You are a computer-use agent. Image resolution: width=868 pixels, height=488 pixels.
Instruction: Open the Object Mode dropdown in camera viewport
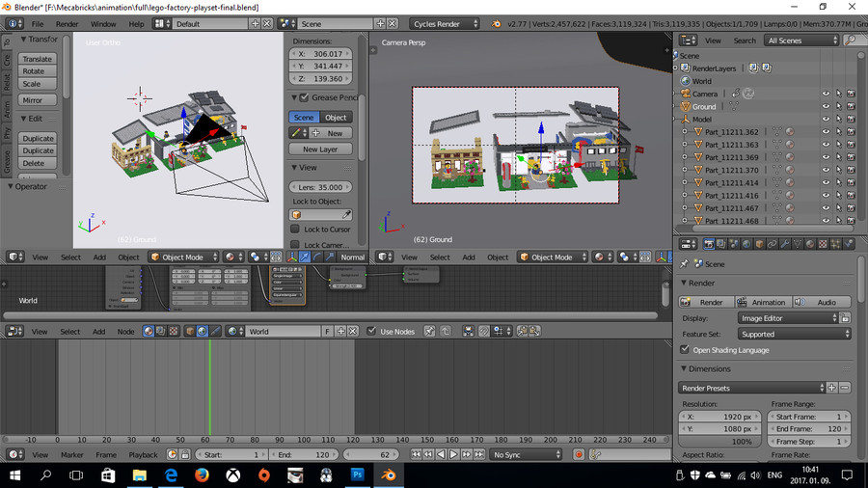point(553,257)
